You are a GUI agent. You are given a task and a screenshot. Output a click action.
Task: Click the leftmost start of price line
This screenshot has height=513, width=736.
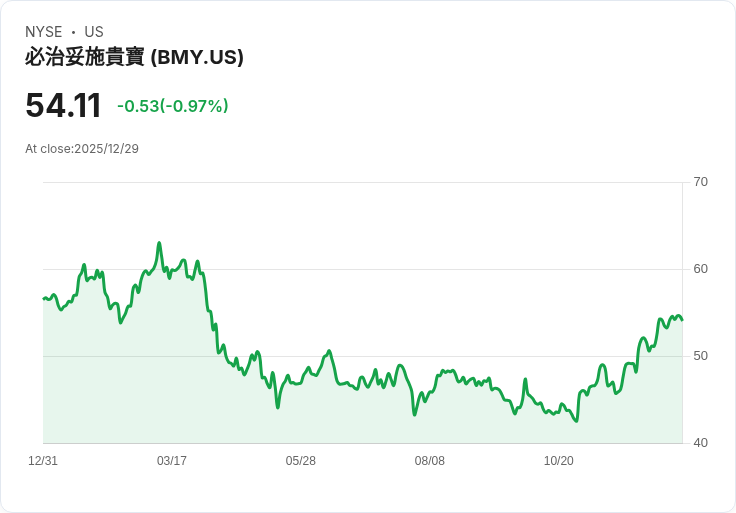tap(44, 299)
